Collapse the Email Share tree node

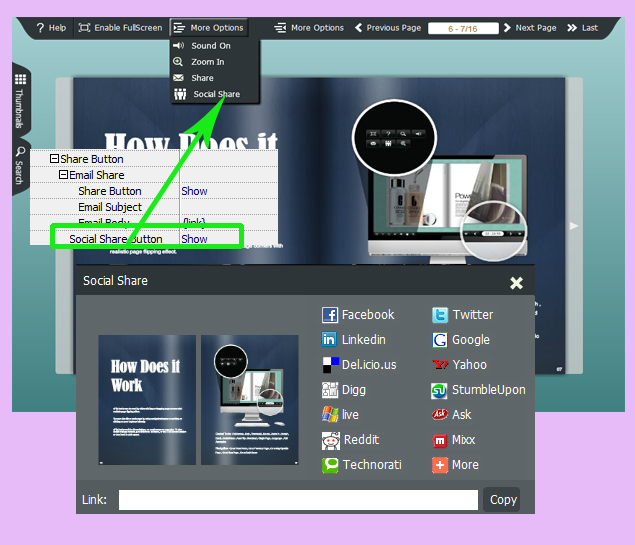[x=63, y=175]
